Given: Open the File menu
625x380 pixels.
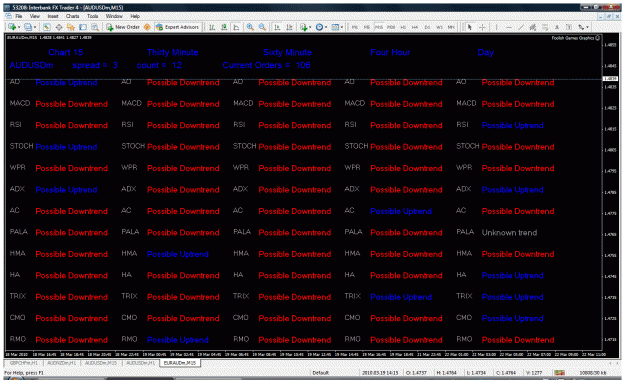Looking at the screenshot, I should click(19, 16).
